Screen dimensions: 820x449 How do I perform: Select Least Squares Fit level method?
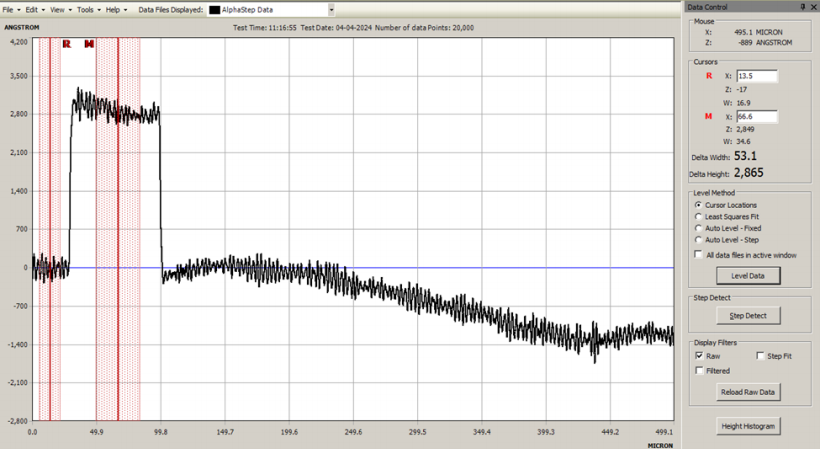tap(698, 216)
